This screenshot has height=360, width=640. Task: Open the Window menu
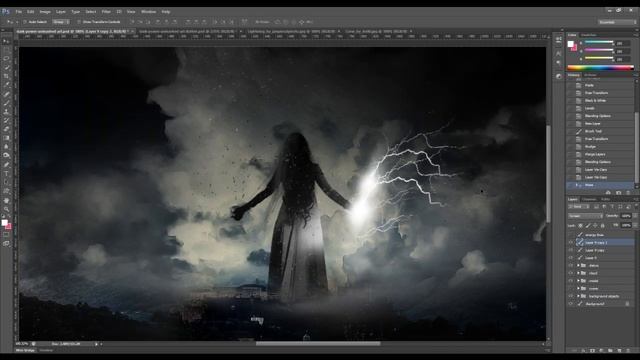[149, 12]
